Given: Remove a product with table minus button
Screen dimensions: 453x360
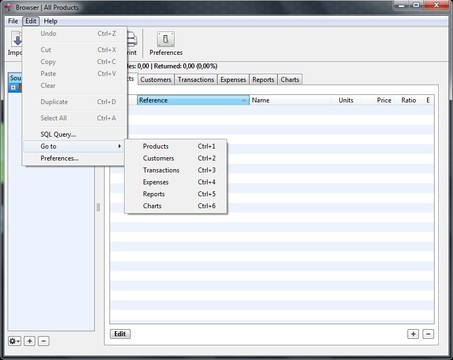Looking at the screenshot, I should pos(428,334).
